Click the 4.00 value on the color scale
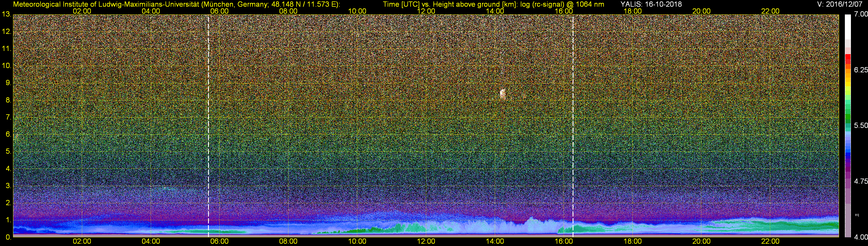The height and width of the screenshot is (246, 868). 861,237
